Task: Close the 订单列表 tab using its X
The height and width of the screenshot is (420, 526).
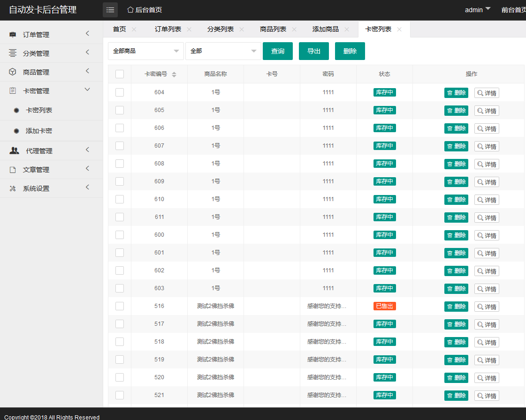Action: click(189, 29)
